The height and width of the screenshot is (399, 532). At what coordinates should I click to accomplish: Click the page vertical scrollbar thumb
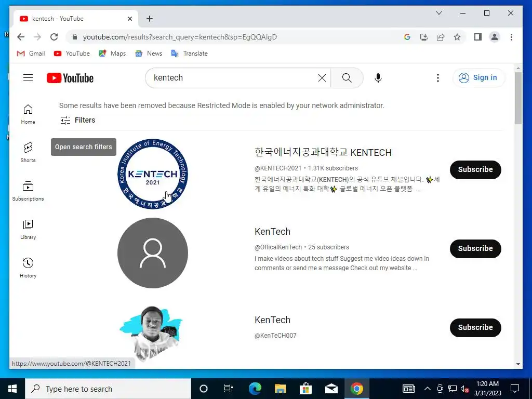518,98
